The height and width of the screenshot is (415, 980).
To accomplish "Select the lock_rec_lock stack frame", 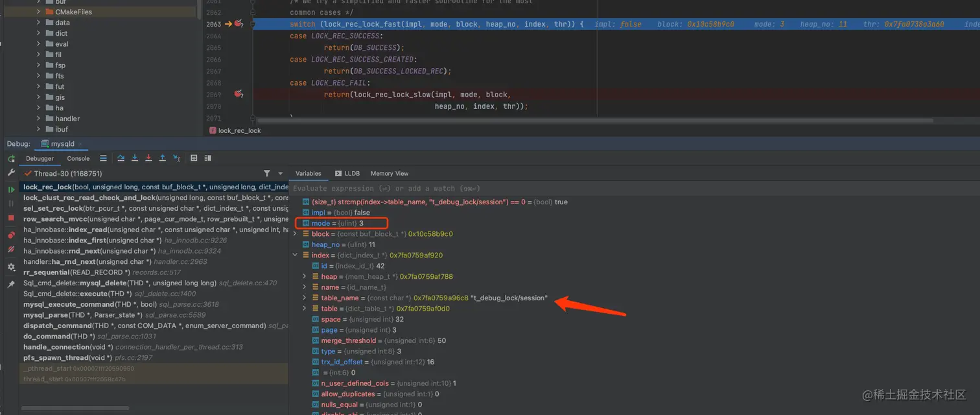I will point(154,187).
